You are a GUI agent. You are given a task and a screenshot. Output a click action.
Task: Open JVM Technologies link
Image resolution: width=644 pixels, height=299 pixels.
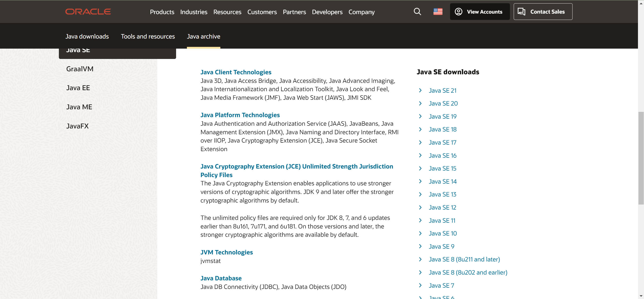tap(226, 252)
